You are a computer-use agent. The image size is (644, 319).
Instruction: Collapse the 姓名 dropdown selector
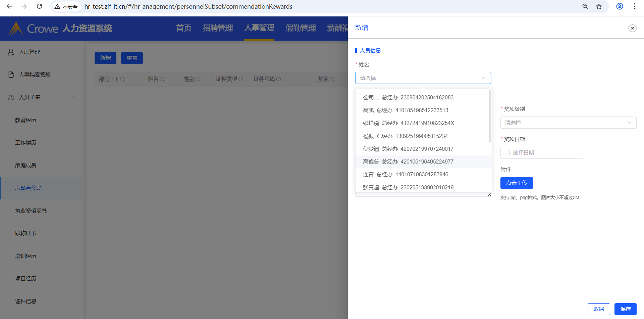[484, 78]
